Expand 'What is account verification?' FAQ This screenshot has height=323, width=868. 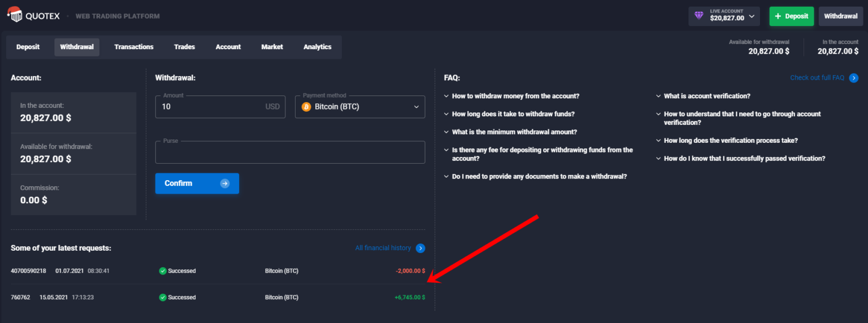[x=706, y=97]
